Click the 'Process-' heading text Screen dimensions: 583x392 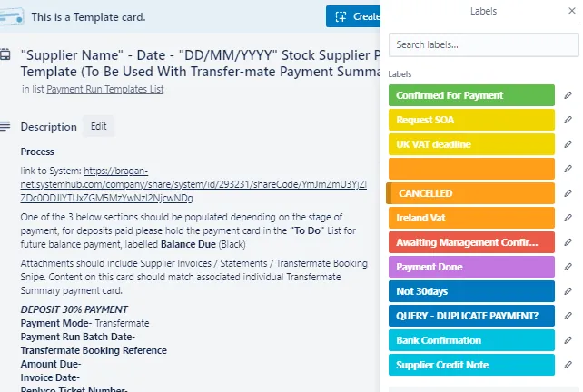point(39,152)
